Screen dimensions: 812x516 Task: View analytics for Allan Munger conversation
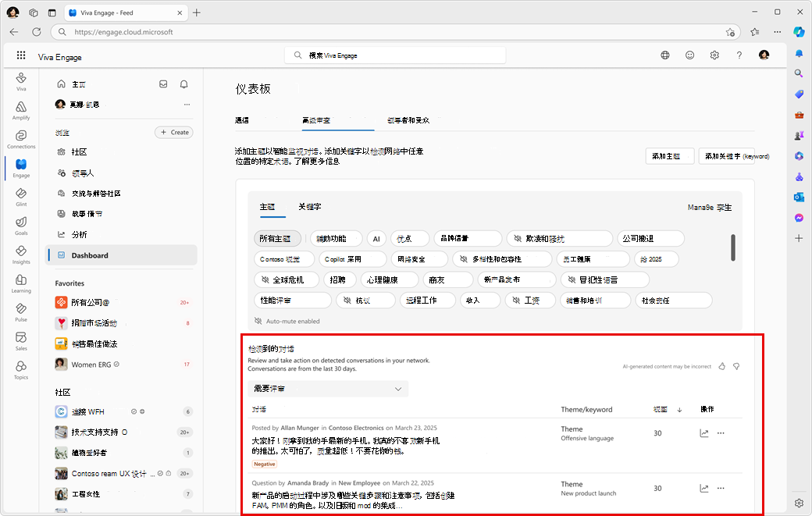click(704, 433)
